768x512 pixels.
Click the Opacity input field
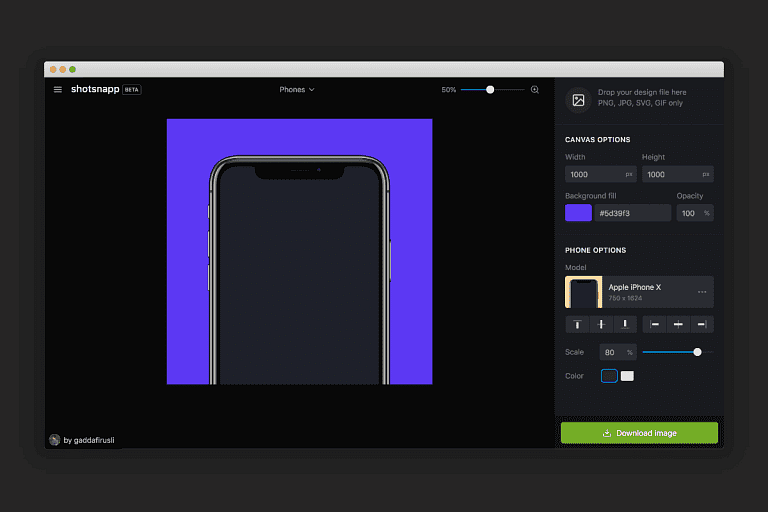click(x=689, y=213)
